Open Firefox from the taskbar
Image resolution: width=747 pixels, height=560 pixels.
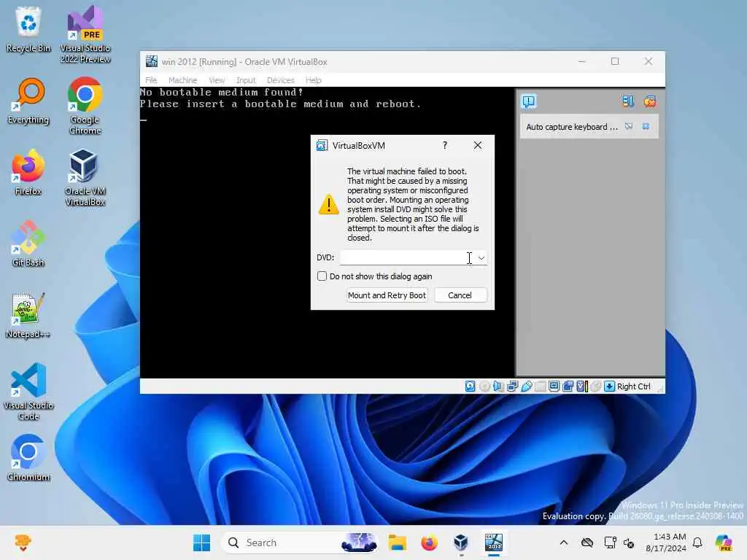pyautogui.click(x=429, y=542)
